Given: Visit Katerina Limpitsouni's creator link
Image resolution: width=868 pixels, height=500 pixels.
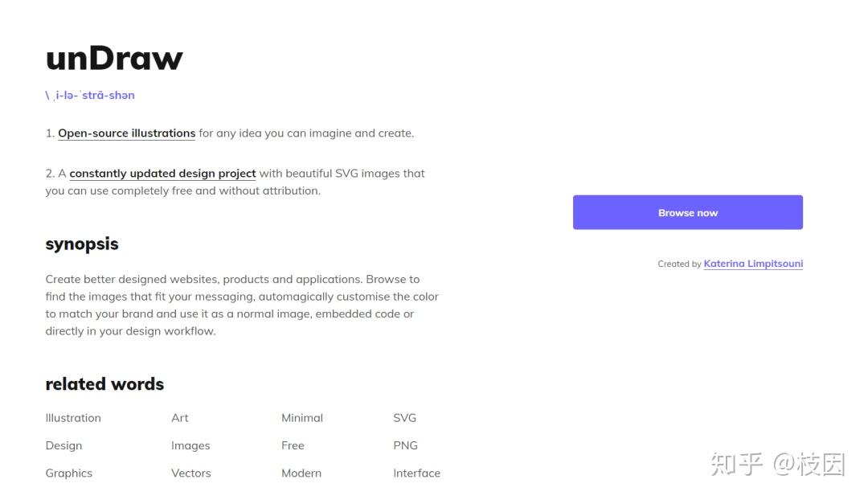Looking at the screenshot, I should pos(753,264).
